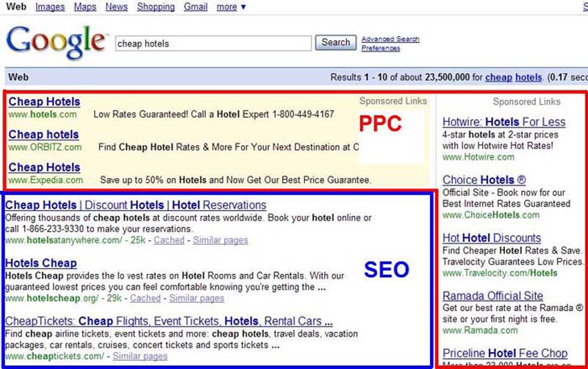Open the 'Hotels Cheap' organic result
588x369 pixels.
[x=41, y=263]
